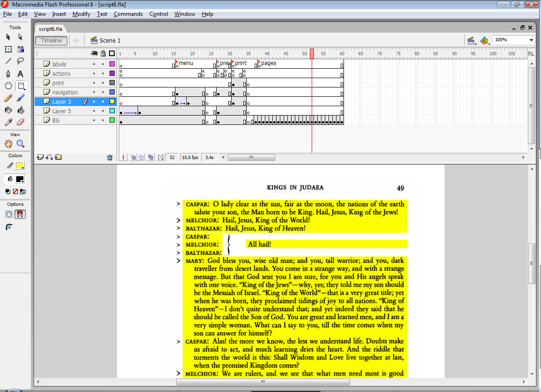The height and width of the screenshot is (392, 541).
Task: Insert a layer folder
Action: tap(58, 157)
